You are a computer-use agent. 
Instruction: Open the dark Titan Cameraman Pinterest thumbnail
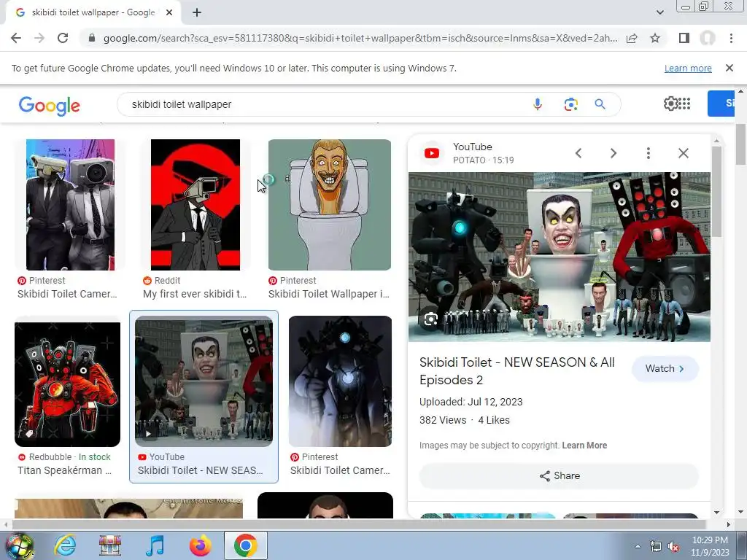click(340, 381)
